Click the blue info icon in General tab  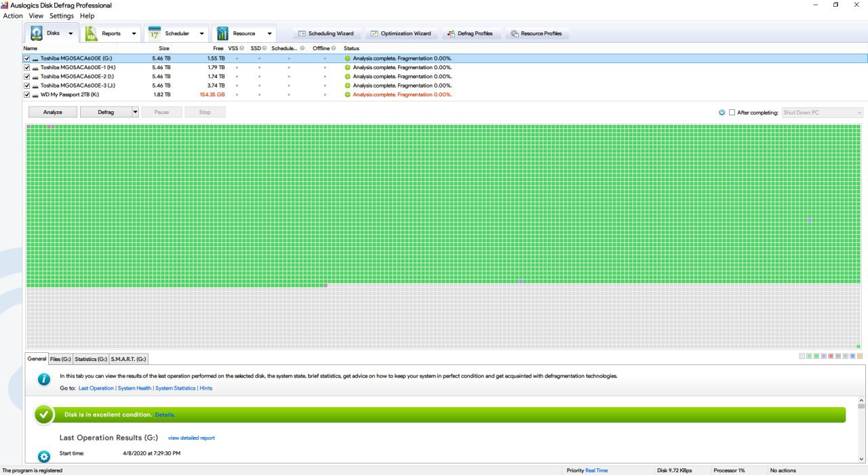(x=44, y=379)
